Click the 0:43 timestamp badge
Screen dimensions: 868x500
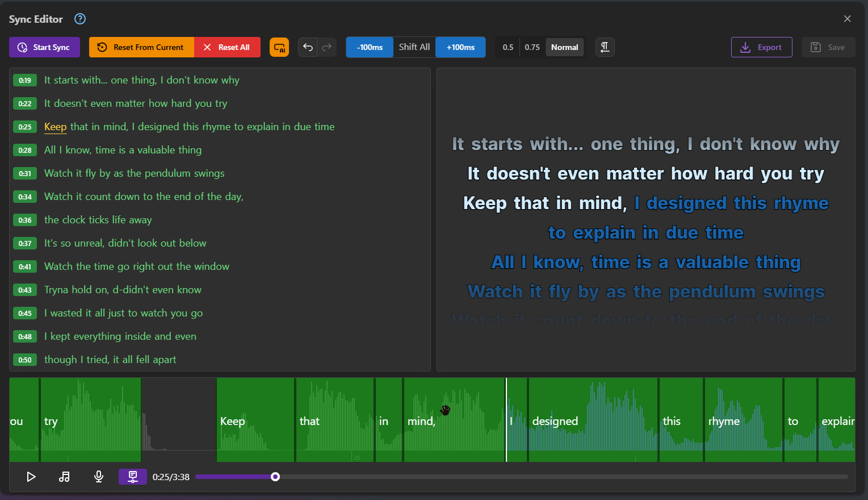coord(25,290)
